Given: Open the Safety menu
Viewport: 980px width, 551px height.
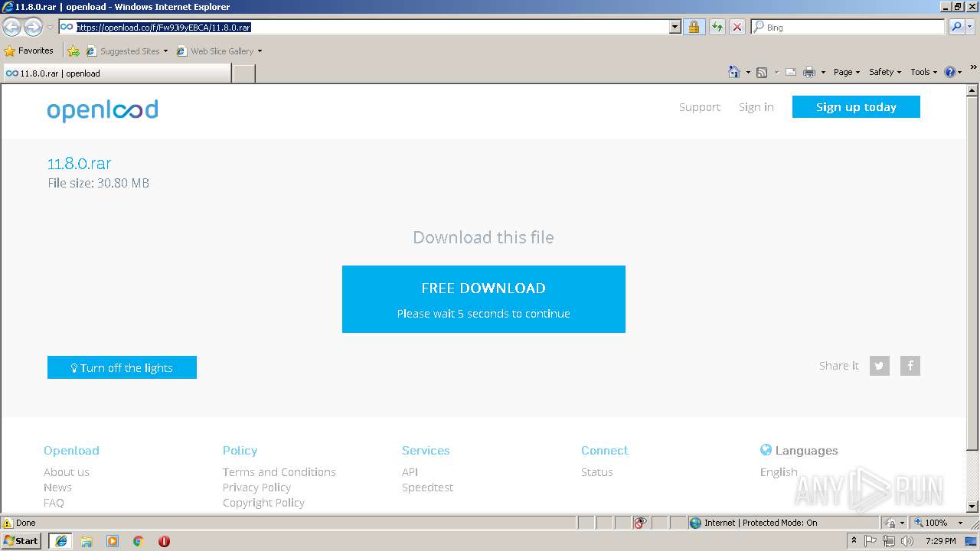Looking at the screenshot, I should [885, 72].
